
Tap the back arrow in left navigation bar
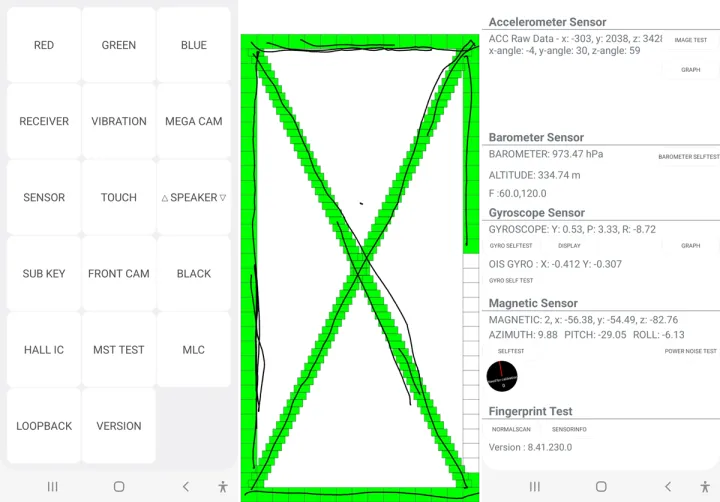[x=186, y=486]
